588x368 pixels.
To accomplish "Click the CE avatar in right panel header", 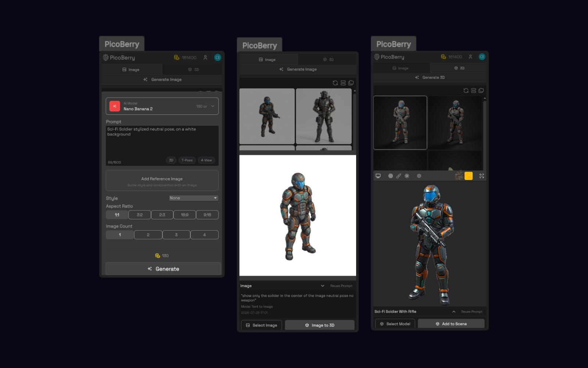I will coord(482,57).
